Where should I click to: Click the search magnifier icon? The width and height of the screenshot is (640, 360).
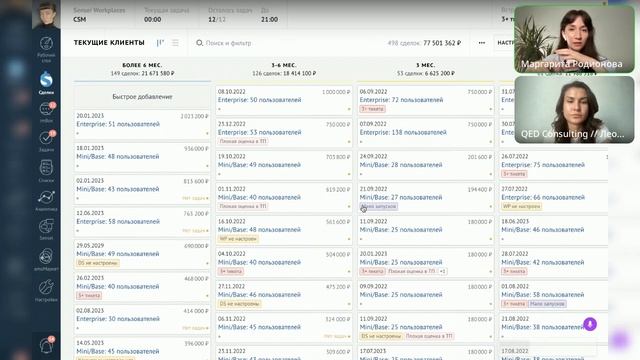click(199, 42)
